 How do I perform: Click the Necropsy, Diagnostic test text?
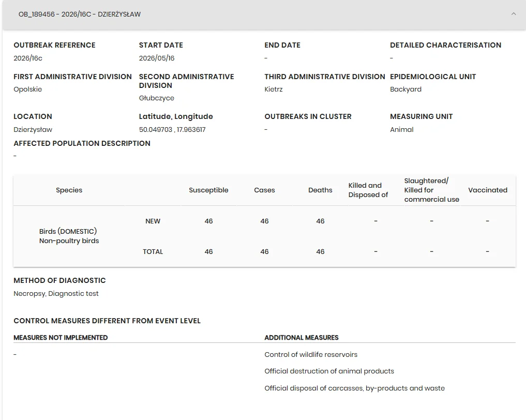(x=56, y=293)
